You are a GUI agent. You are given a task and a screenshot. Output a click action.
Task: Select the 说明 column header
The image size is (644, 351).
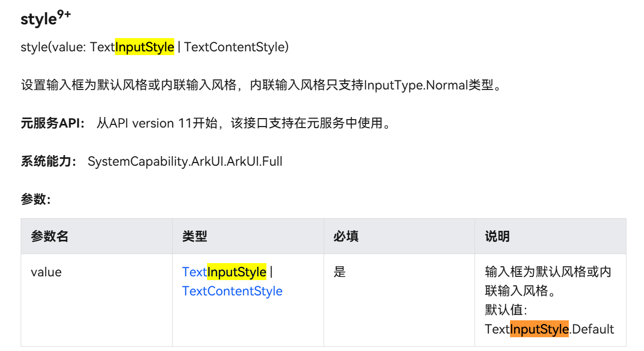click(497, 236)
